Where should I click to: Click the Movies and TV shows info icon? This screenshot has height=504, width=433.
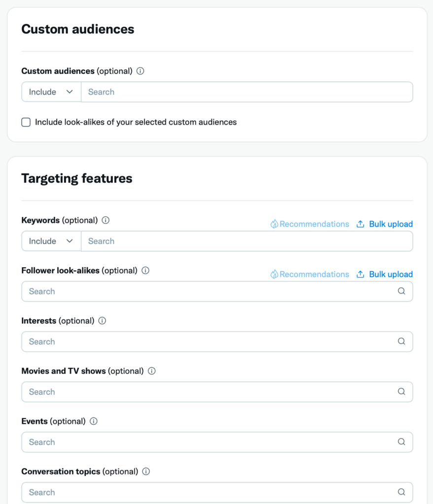[151, 371]
